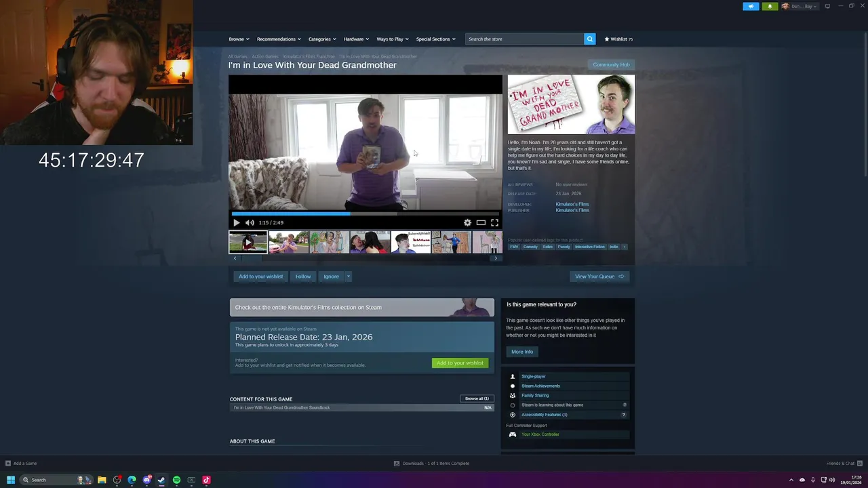Click the Windows taskbar search box
The height and width of the screenshot is (488, 868).
point(57,480)
